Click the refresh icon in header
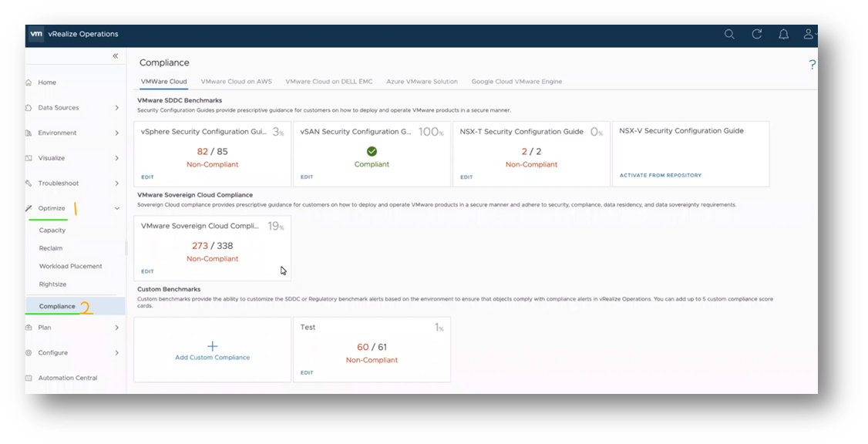The height and width of the screenshot is (444, 868). (757, 35)
